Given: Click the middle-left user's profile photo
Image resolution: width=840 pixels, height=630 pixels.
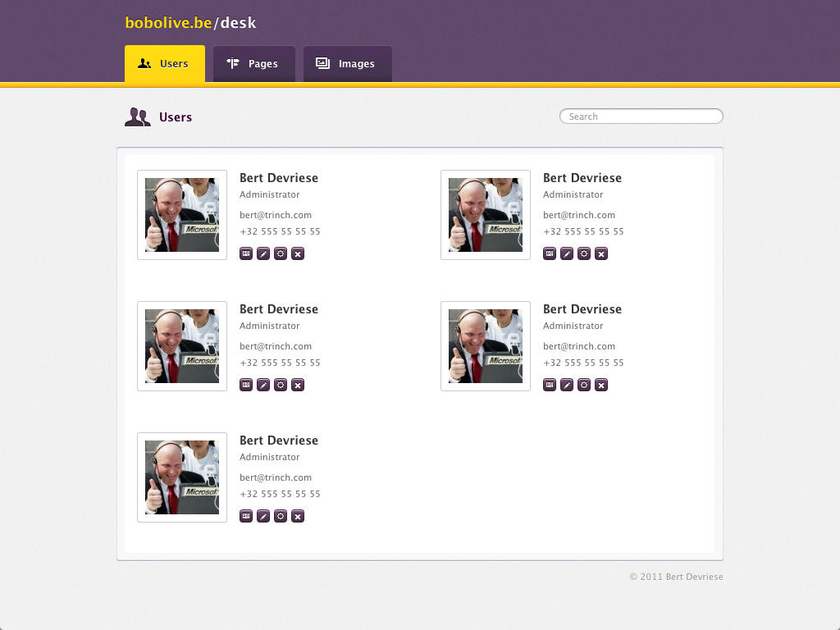Looking at the screenshot, I should tap(182, 346).
